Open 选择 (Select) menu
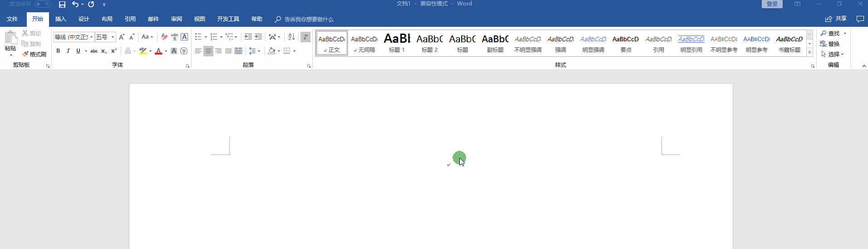This screenshot has width=868, height=249. tap(833, 54)
